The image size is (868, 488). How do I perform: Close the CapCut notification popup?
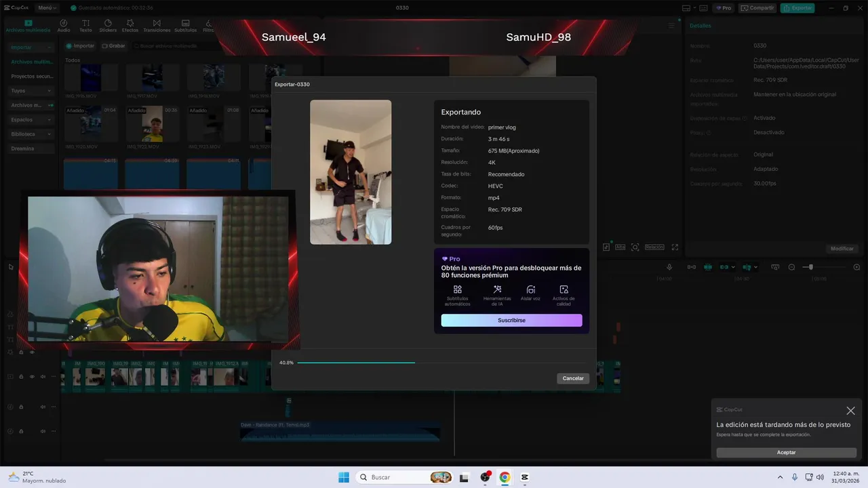[850, 411]
